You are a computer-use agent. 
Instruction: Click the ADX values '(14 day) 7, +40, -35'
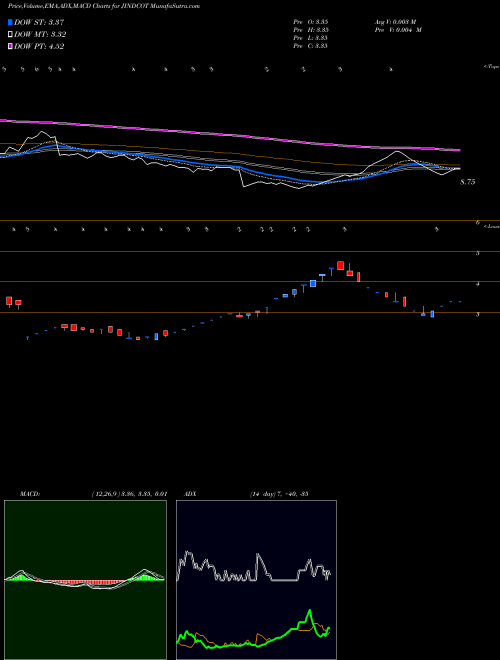pyautogui.click(x=278, y=494)
